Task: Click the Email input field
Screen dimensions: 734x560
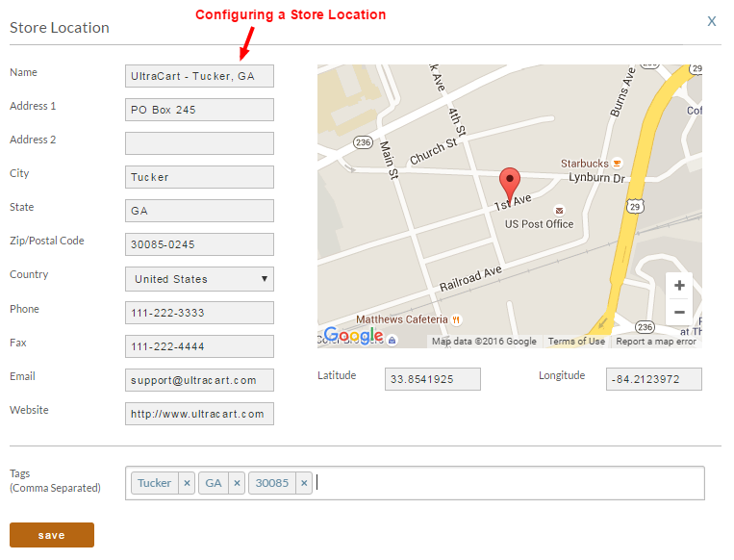Action: 199,380
